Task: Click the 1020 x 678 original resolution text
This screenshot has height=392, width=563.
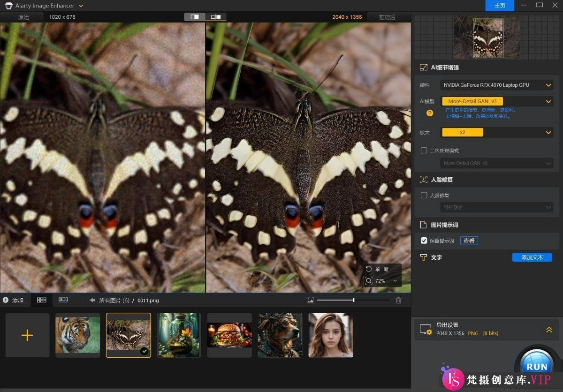Action: (62, 17)
